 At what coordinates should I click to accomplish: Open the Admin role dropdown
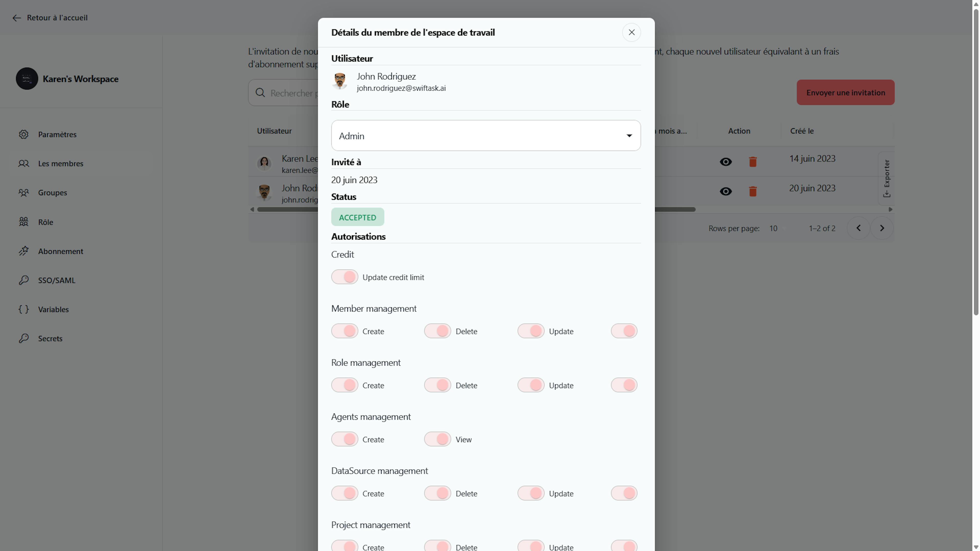486,136
